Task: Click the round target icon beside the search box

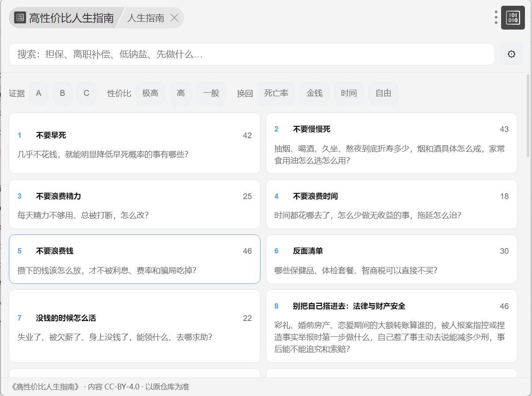Action: coord(511,54)
